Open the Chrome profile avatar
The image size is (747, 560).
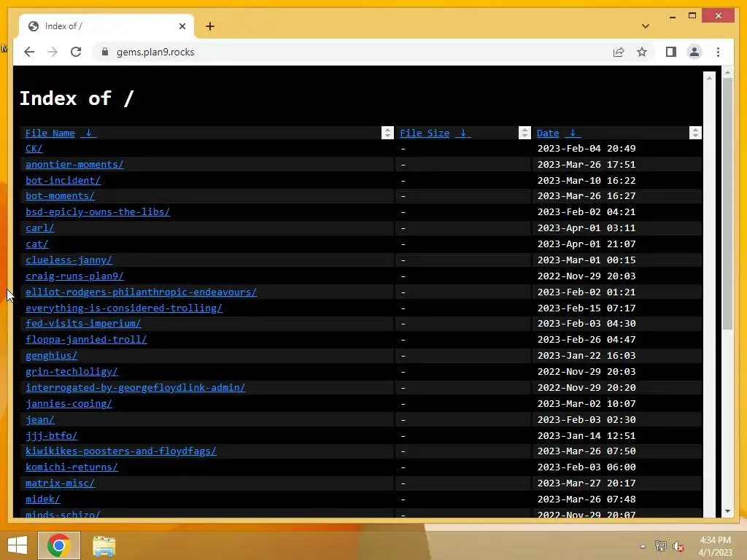pos(694,52)
